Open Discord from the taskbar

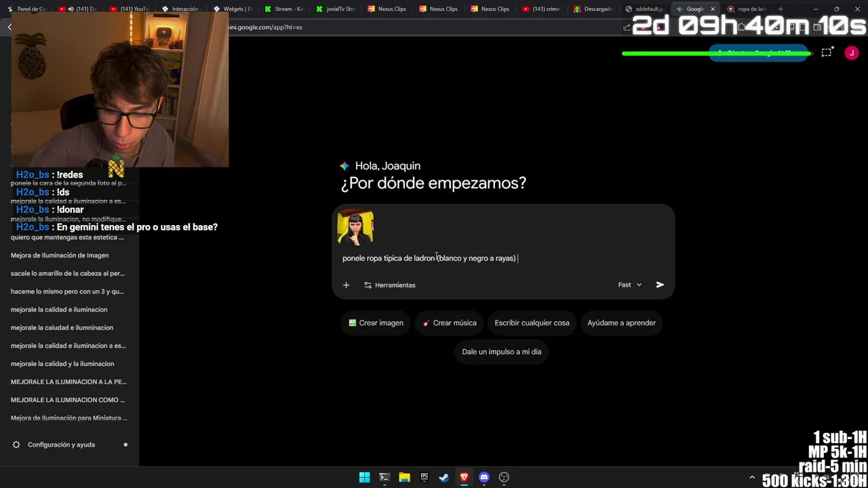pyautogui.click(x=484, y=477)
